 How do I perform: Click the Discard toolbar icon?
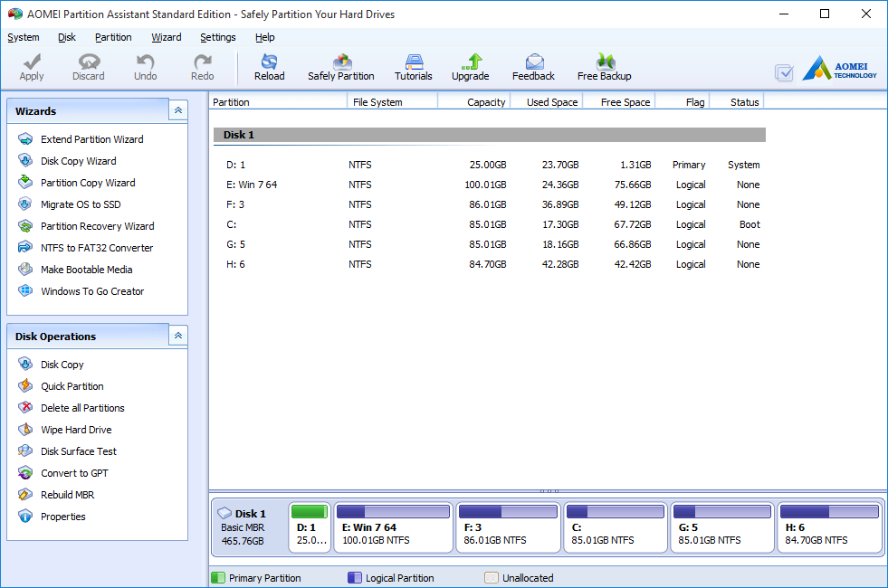pos(89,62)
